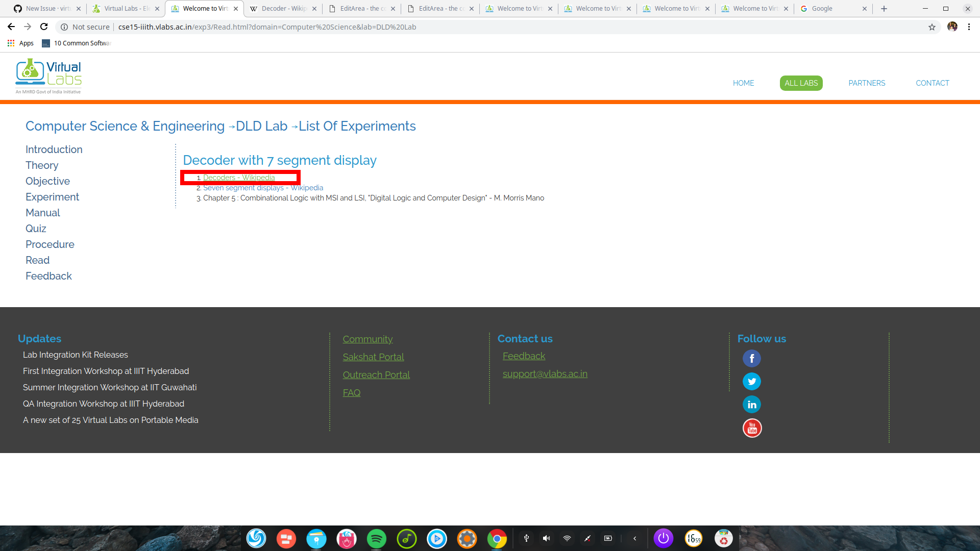
Task: Open the Outreach Portal link
Action: click(376, 374)
